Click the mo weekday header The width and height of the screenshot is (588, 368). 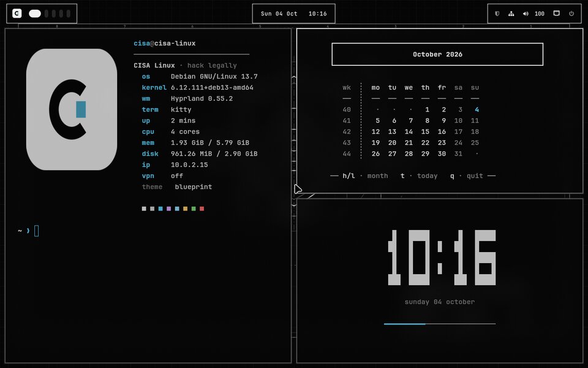(375, 88)
